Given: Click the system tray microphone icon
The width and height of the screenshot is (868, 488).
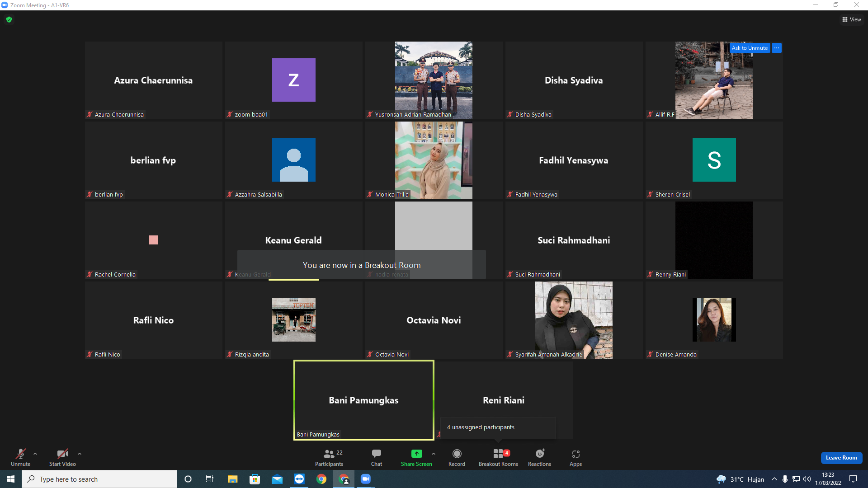Looking at the screenshot, I should [x=785, y=479].
